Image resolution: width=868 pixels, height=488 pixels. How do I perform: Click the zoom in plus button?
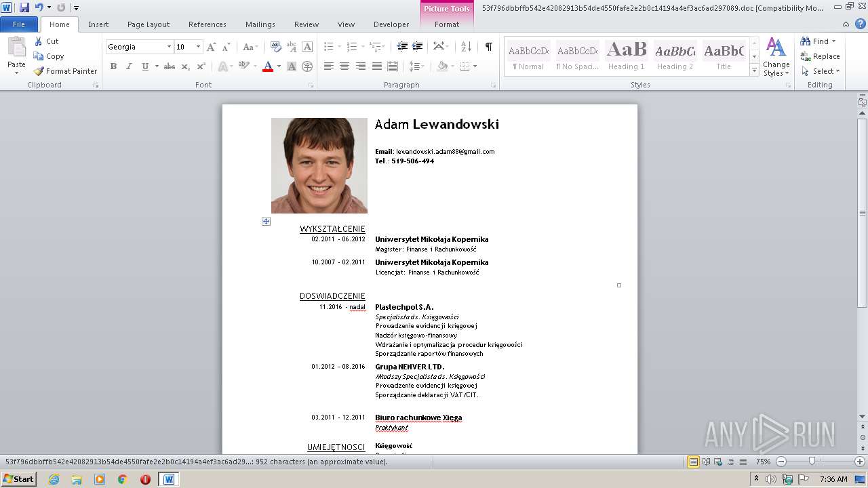coord(859,462)
